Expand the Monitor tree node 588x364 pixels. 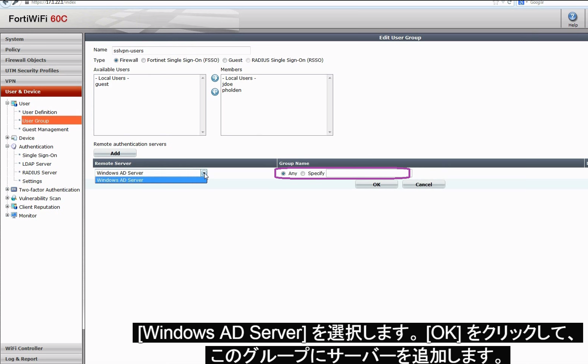(x=7, y=215)
